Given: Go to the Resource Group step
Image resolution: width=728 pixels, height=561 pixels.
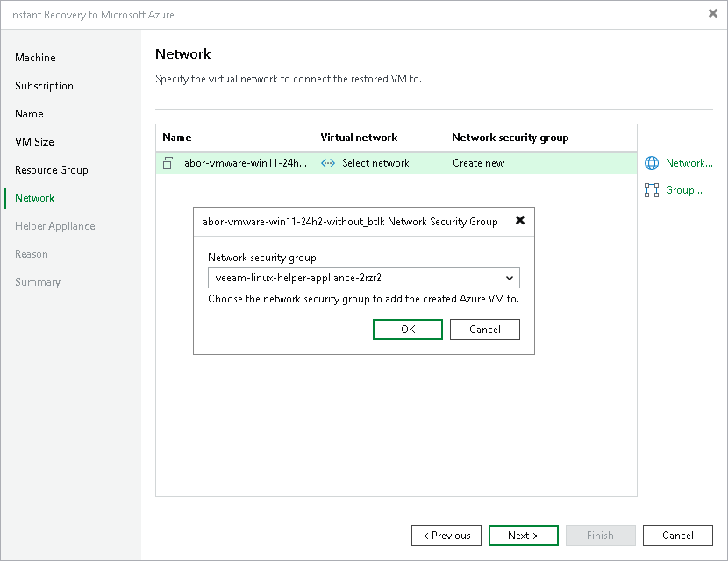Looking at the screenshot, I should (52, 170).
